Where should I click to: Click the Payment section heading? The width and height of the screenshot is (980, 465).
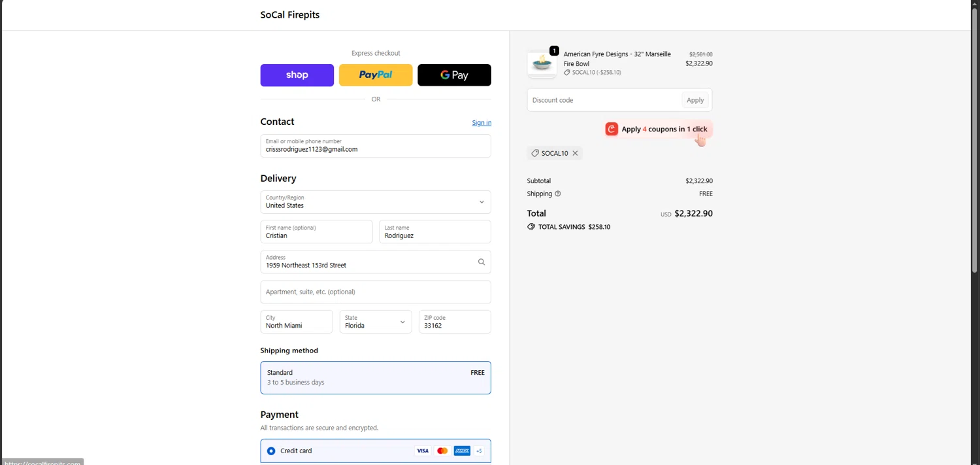pos(279,415)
